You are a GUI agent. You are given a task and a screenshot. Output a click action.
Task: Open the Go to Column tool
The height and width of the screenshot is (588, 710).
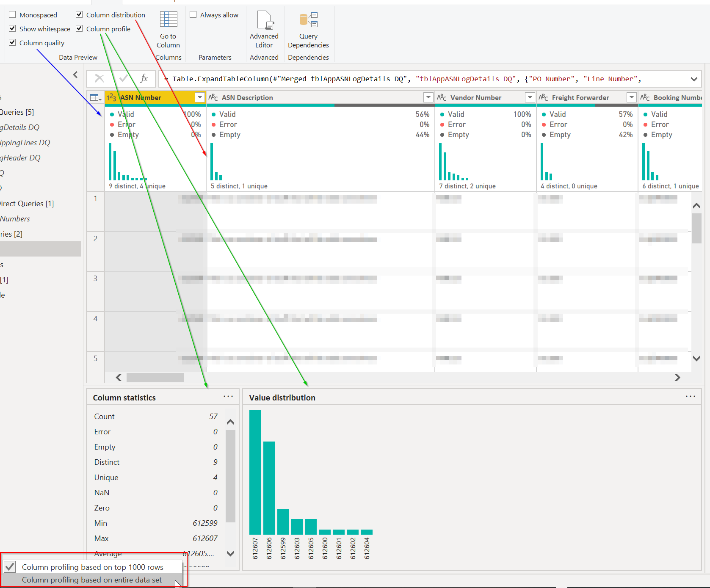(168, 30)
